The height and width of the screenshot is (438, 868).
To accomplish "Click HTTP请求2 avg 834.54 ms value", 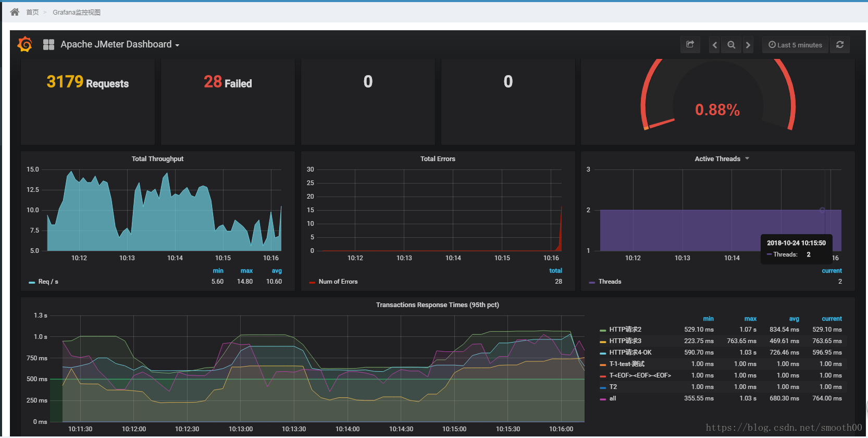I will coord(784,330).
